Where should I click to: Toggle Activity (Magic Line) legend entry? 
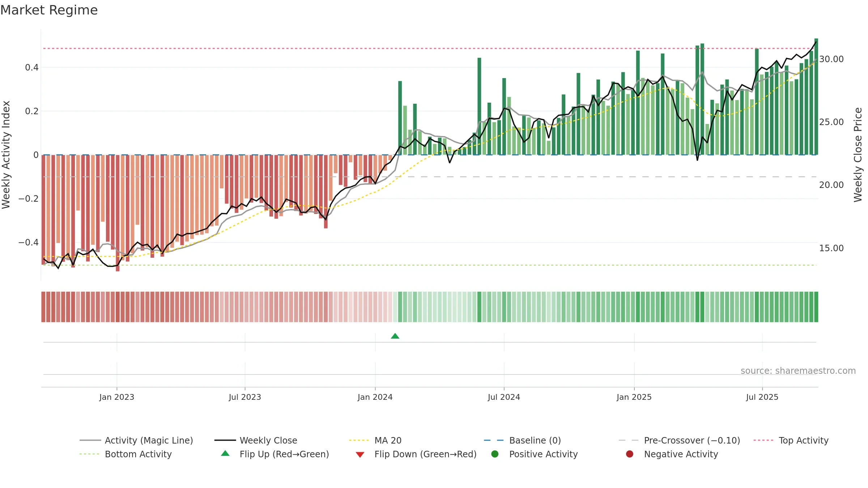point(136,440)
